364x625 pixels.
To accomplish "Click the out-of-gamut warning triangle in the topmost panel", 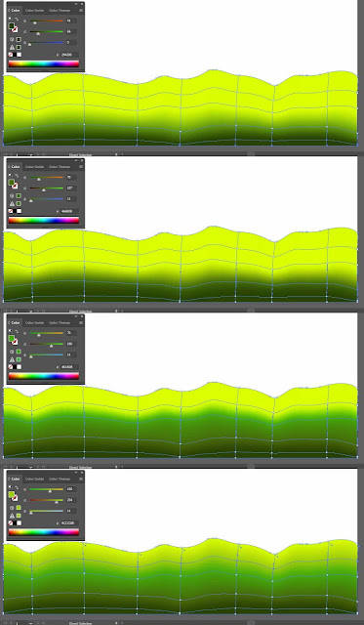I will coord(12,48).
